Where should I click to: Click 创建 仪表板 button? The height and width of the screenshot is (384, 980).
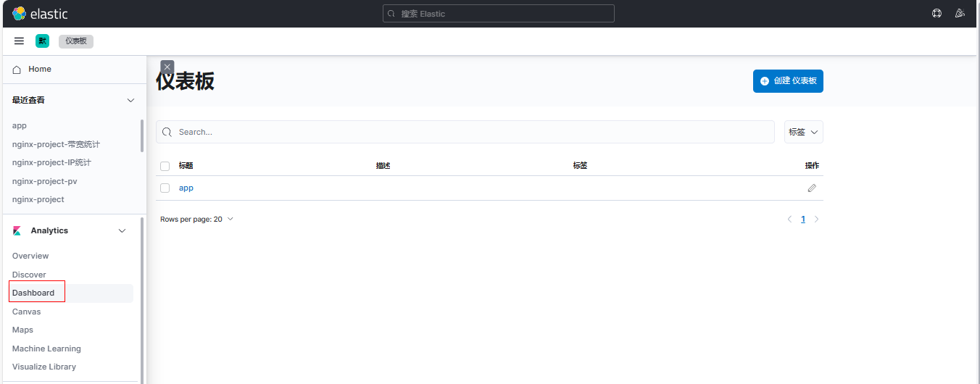(x=788, y=81)
